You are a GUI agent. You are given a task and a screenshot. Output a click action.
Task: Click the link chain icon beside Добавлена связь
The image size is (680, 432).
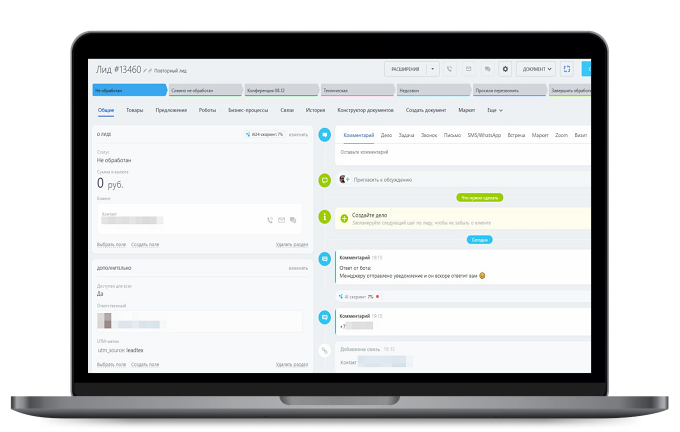coord(324,350)
